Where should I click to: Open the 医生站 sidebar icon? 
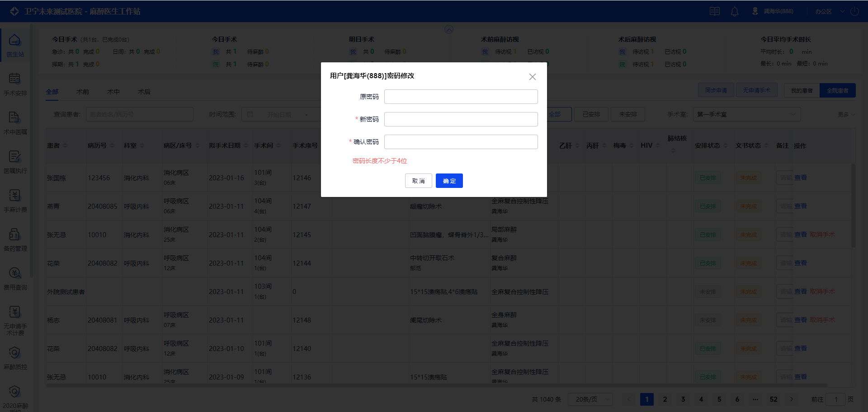coord(15,41)
